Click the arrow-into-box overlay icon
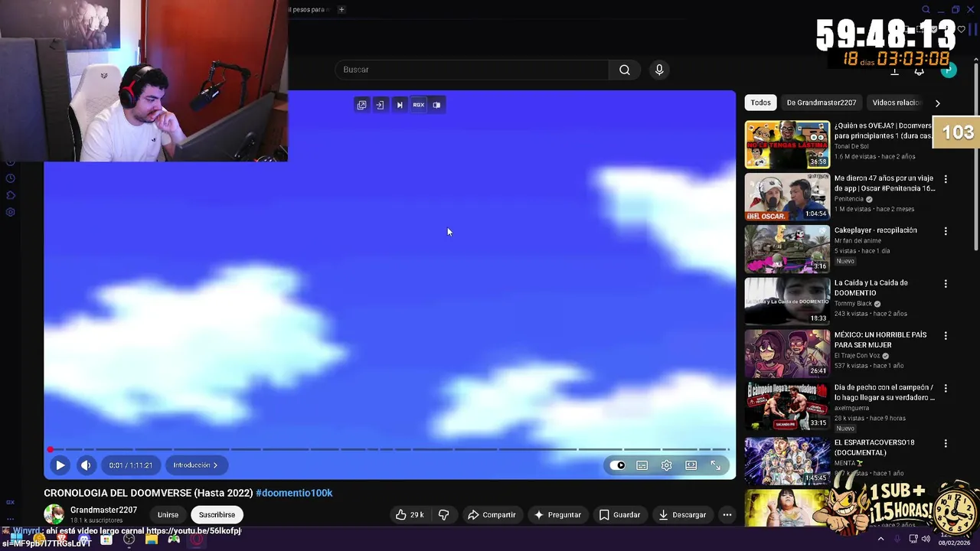Image resolution: width=980 pixels, height=551 pixels. click(380, 105)
